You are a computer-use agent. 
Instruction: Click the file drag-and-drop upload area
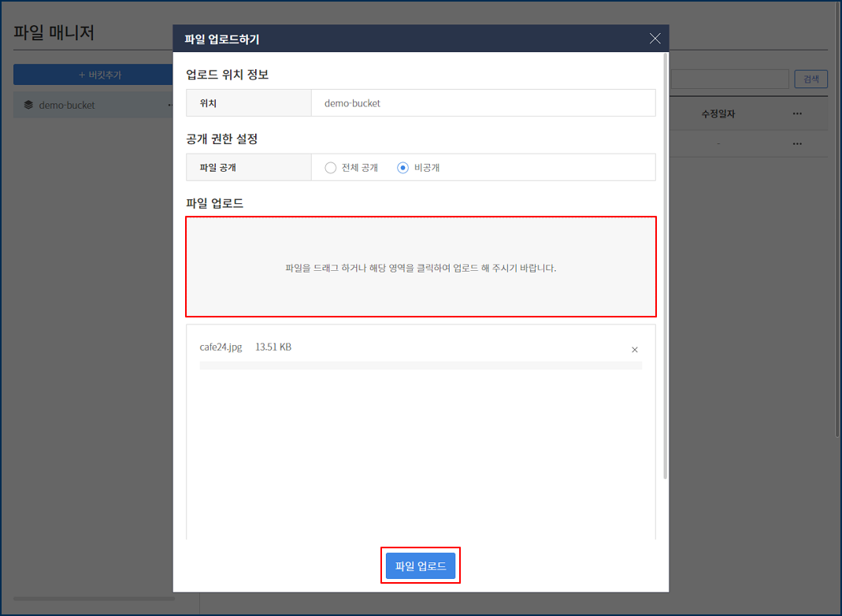pos(421,267)
